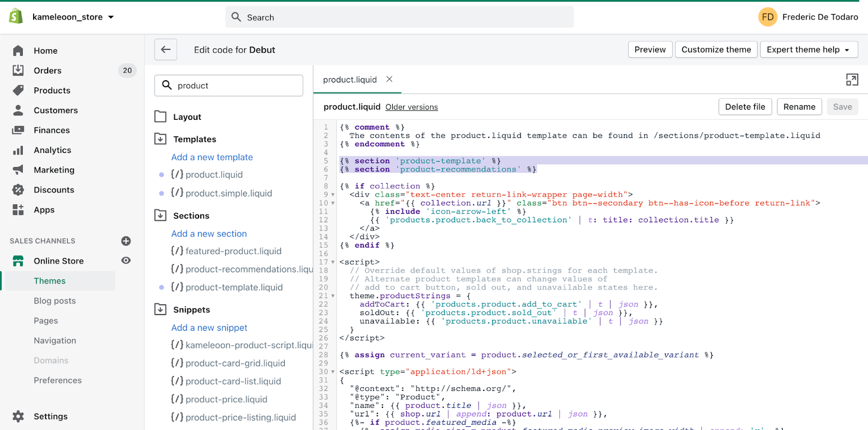Screen dimensions: 868x430
Task: Click the file search field containing 'product'
Action: (x=236, y=86)
